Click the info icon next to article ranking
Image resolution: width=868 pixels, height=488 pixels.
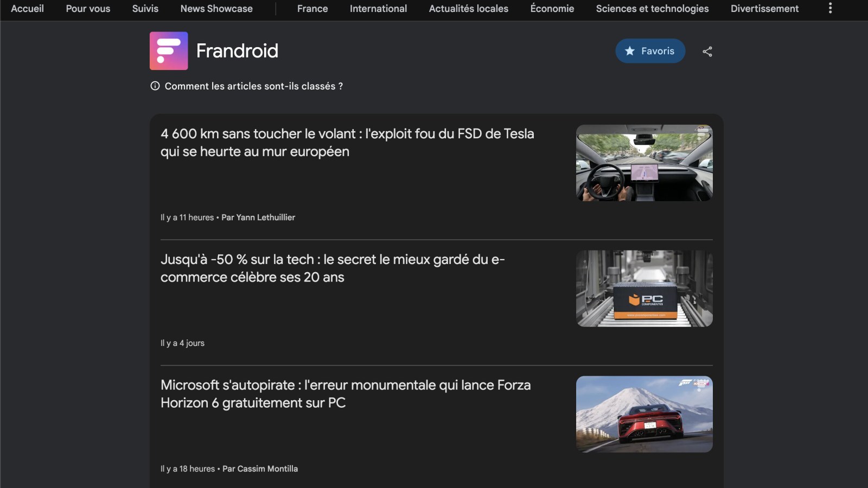[155, 86]
